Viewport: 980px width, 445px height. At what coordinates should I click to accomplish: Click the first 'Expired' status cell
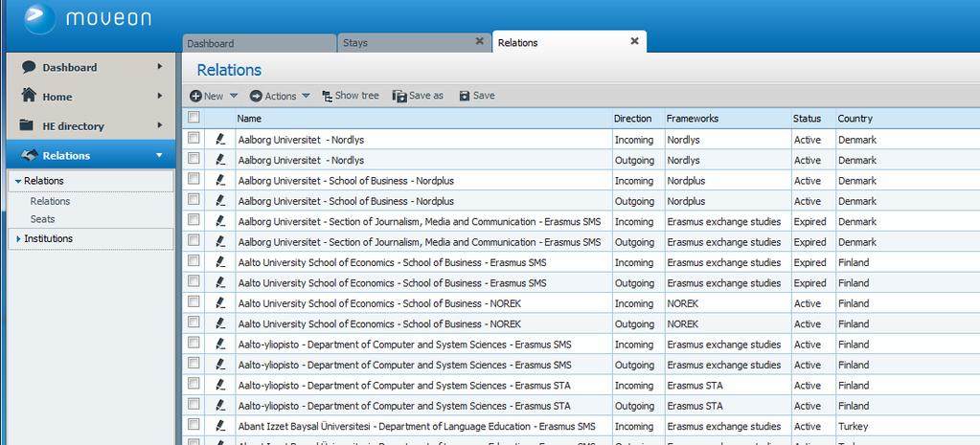coord(810,222)
